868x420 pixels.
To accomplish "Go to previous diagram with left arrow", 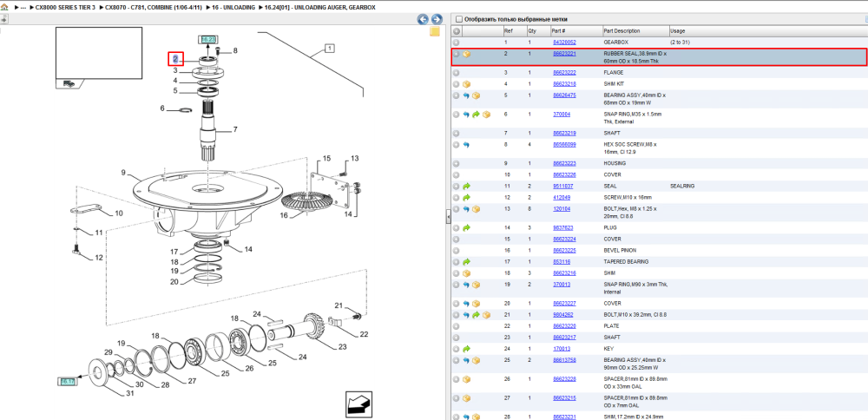I will pyautogui.click(x=423, y=19).
